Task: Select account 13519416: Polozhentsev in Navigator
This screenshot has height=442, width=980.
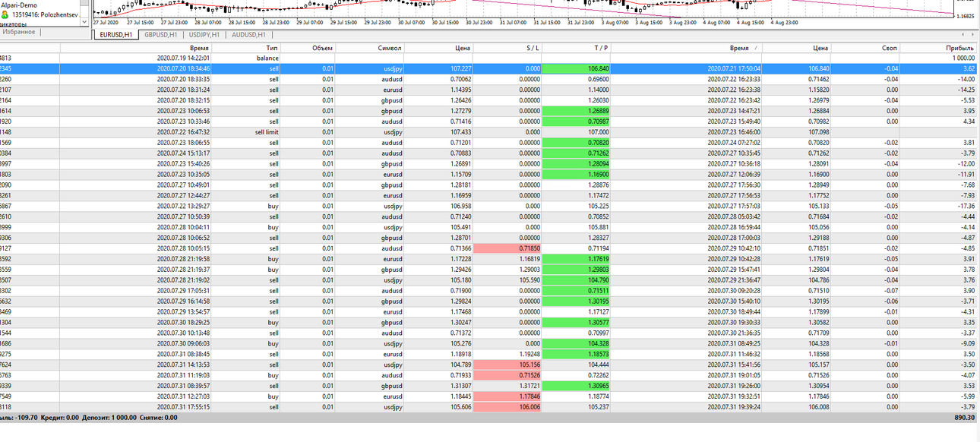Action: pos(45,14)
